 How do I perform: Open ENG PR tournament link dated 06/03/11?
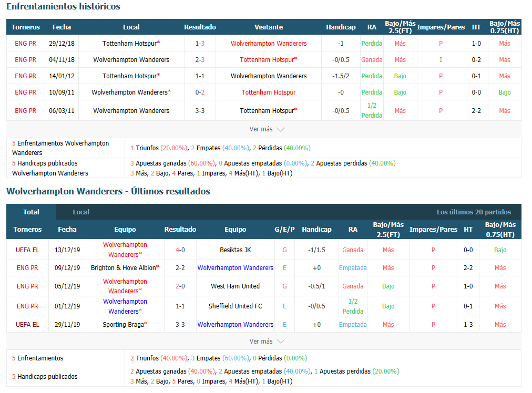click(25, 110)
